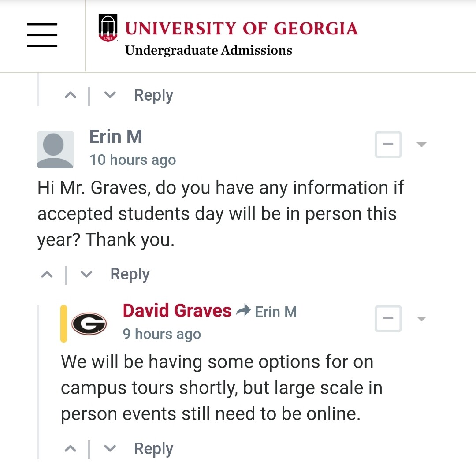Collapse Erin M's comment thread
The image size is (476, 473).
[388, 145]
